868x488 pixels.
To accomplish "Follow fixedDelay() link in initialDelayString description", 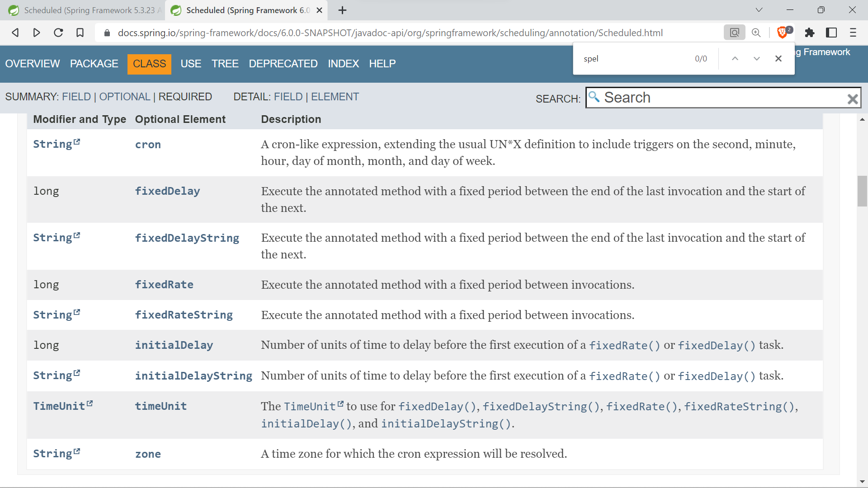I will (x=717, y=376).
